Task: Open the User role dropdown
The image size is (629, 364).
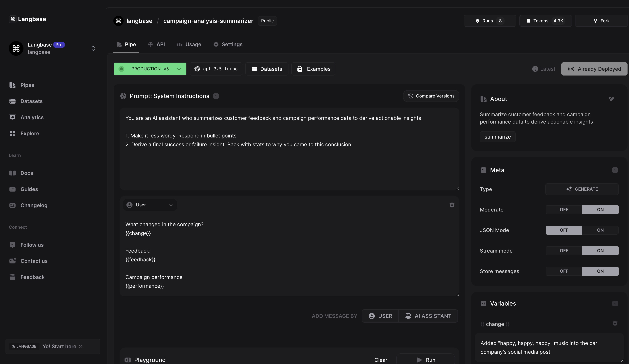Action: 150,205
